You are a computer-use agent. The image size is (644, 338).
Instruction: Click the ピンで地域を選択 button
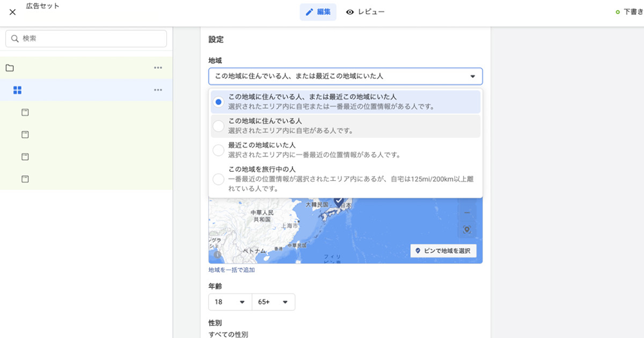click(x=443, y=251)
